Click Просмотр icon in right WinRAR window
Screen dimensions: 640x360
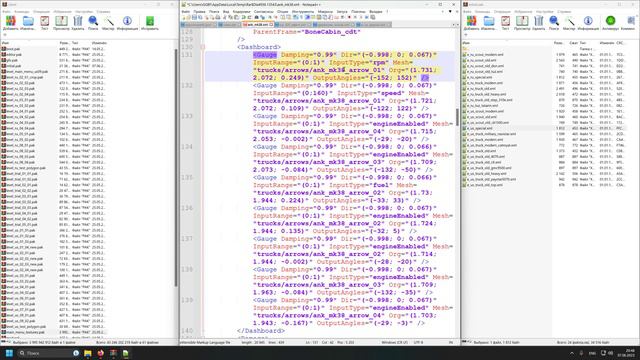tap(522, 23)
